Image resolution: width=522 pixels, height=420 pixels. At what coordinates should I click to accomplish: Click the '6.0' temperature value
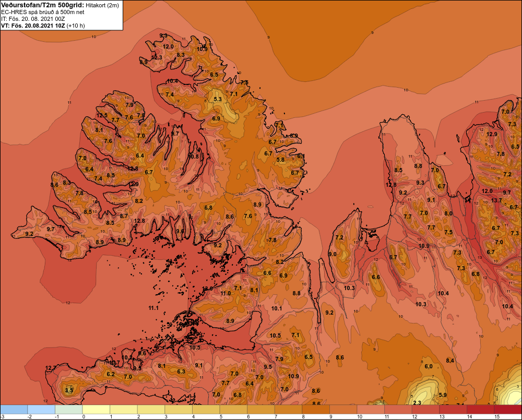[429, 366]
